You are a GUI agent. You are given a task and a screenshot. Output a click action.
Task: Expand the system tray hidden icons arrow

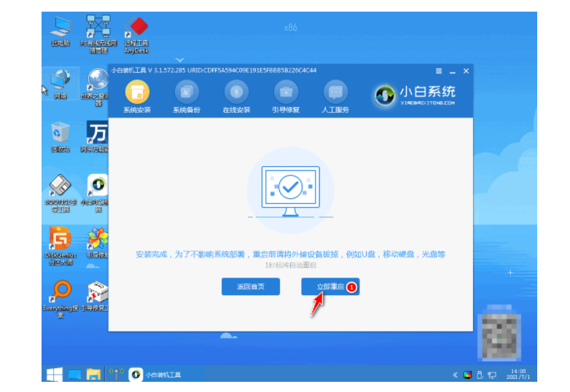pos(456,375)
